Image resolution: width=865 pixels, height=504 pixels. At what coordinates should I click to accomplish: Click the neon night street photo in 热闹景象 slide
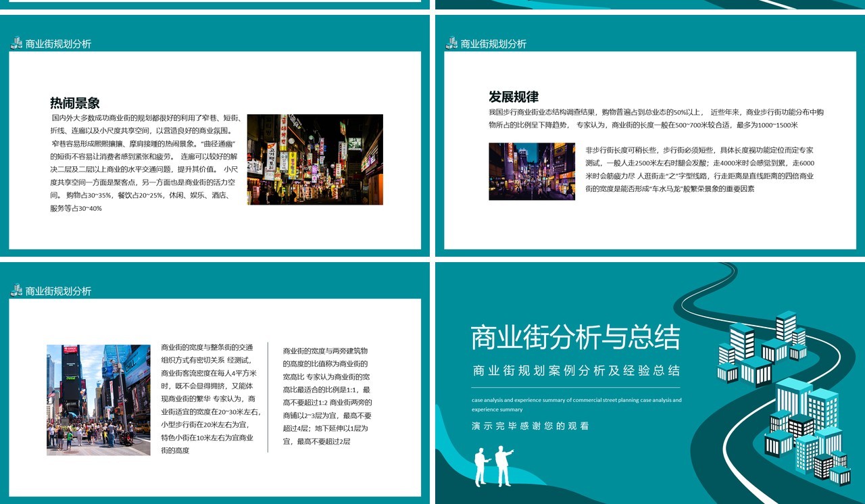click(315, 159)
